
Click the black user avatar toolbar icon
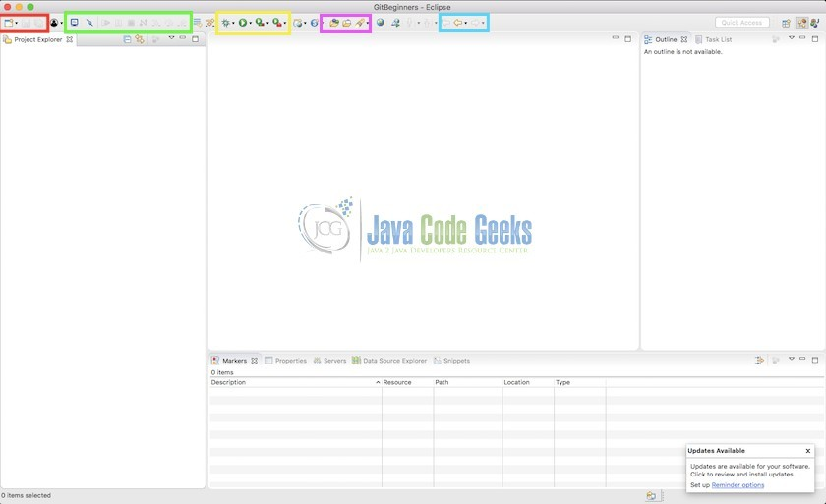coord(54,23)
